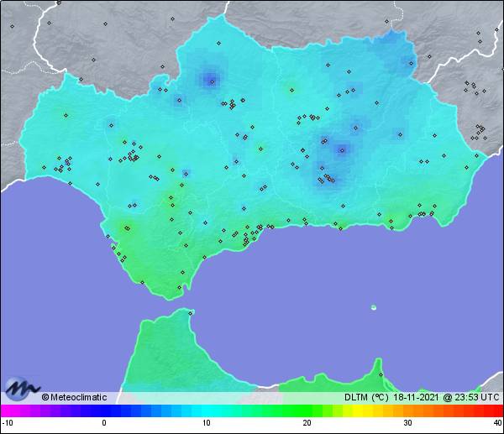This screenshot has height=434, width=504.
Task: Click the 30 scale label
Action: [407, 423]
